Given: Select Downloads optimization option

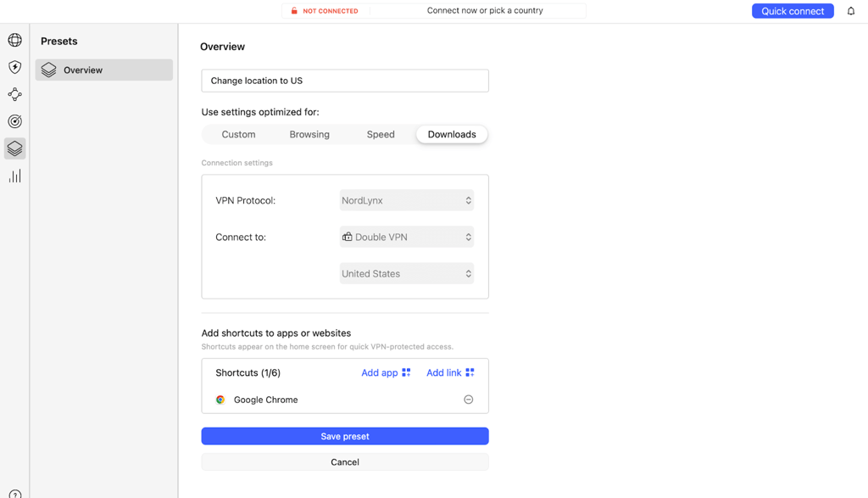Looking at the screenshot, I should tap(452, 135).
